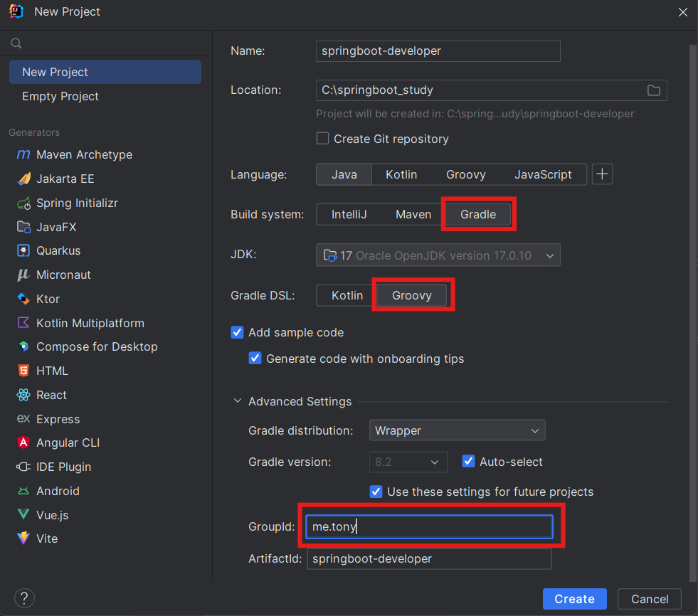Viewport: 698px width, 616px height.
Task: Click the Vue.js icon
Action: pos(23,514)
